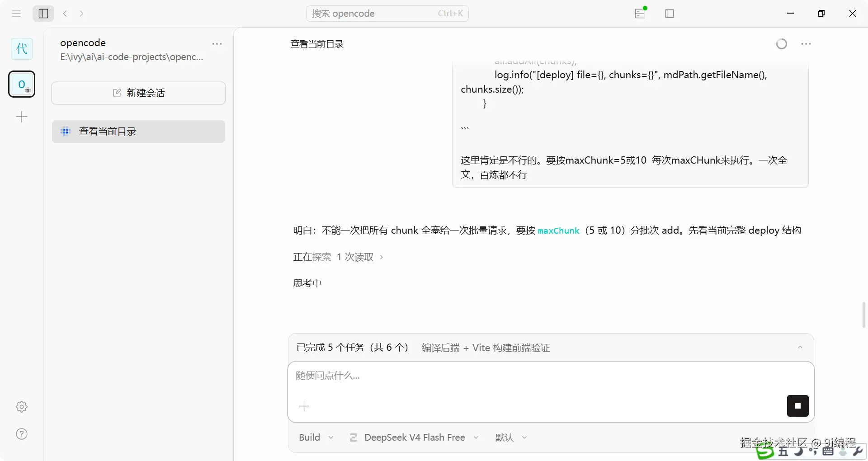Attach a file with the plus icon
This screenshot has height=461, width=868.
[x=304, y=406]
